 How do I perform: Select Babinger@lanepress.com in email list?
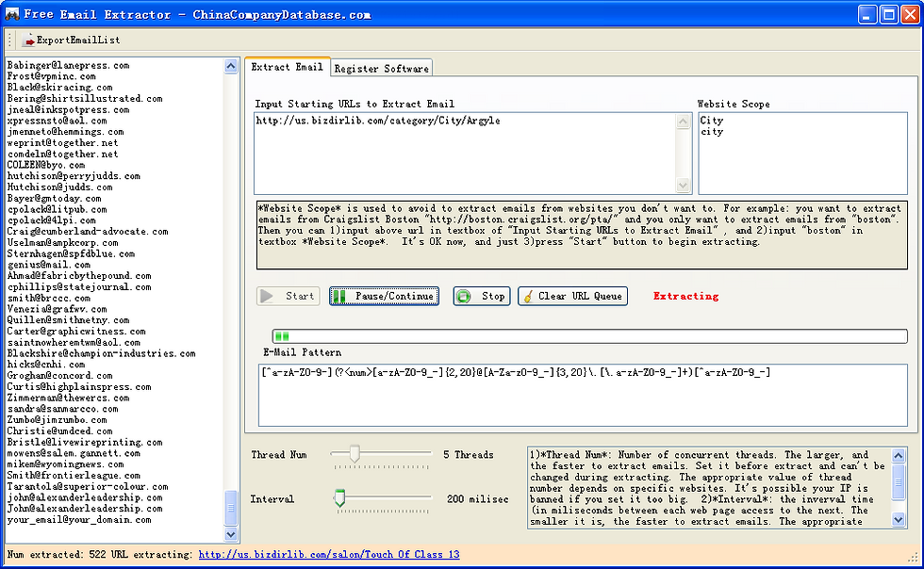(x=68, y=65)
